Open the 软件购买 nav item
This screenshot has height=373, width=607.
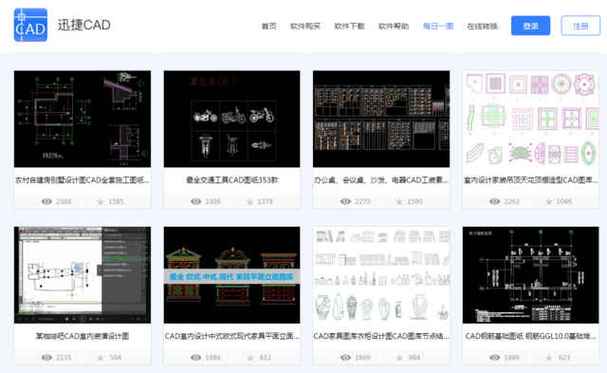(x=305, y=26)
